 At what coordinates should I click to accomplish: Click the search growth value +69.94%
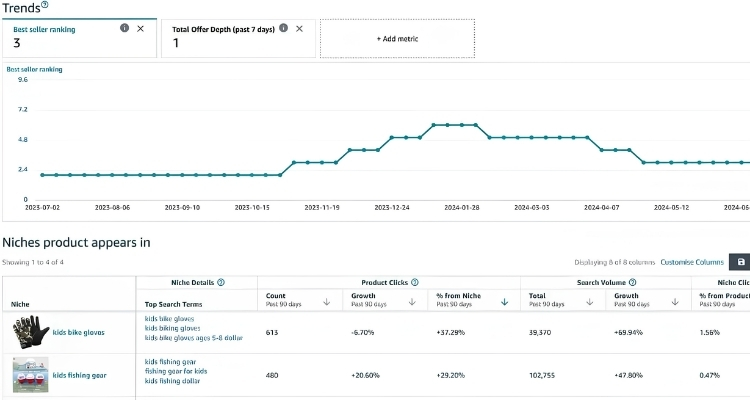tap(629, 333)
